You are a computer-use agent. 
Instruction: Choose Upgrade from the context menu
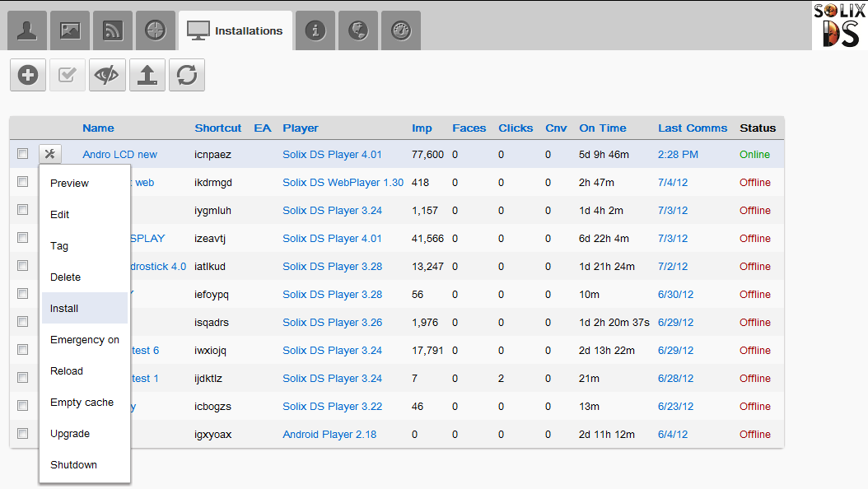[x=85, y=434]
